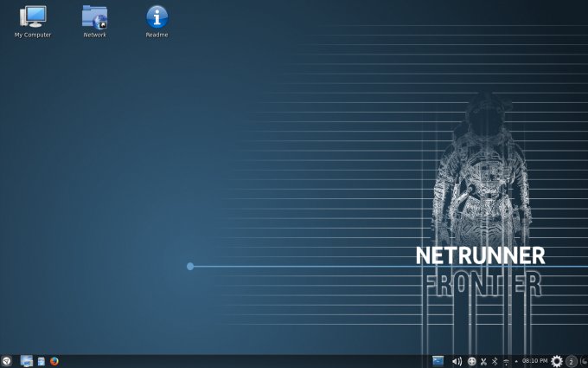Open the wireless network tray icon
588x368 pixels.
[x=506, y=362]
